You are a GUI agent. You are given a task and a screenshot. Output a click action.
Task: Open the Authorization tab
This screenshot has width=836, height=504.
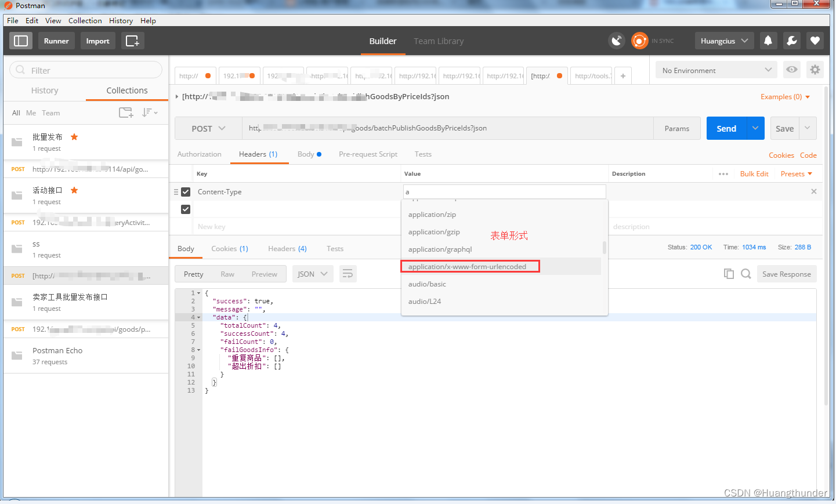199,154
